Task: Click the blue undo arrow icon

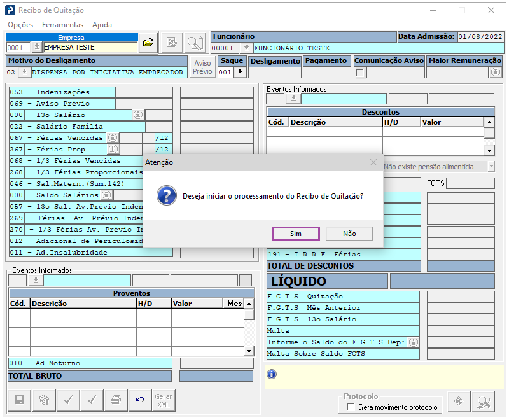Action: [140, 400]
